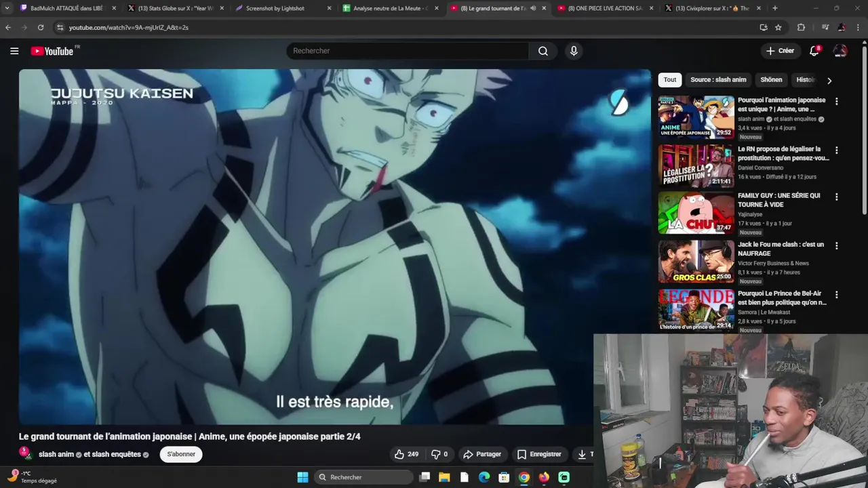Open the 'slash anim' channel name link

point(56,454)
